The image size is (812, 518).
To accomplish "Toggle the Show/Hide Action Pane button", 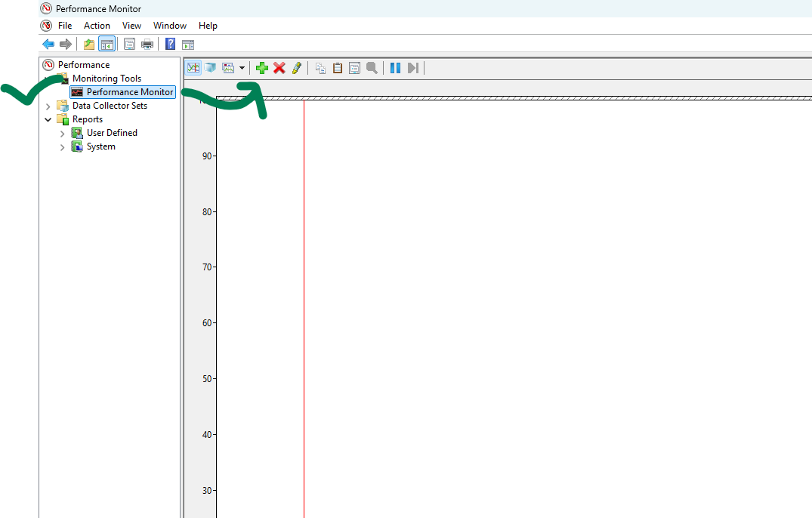I will point(188,45).
